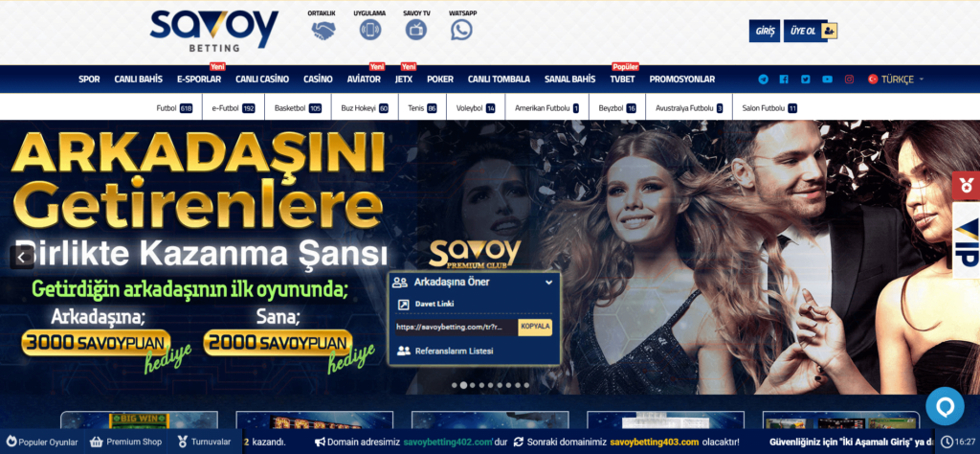Select the e-Futbol sport tab
The height and width of the screenshot is (454, 980).
pos(234,108)
